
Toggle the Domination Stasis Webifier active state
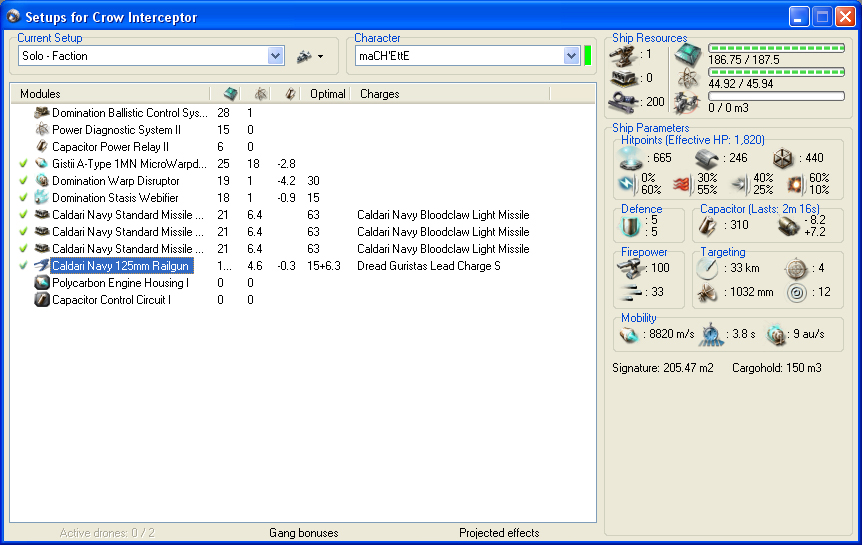(23, 198)
